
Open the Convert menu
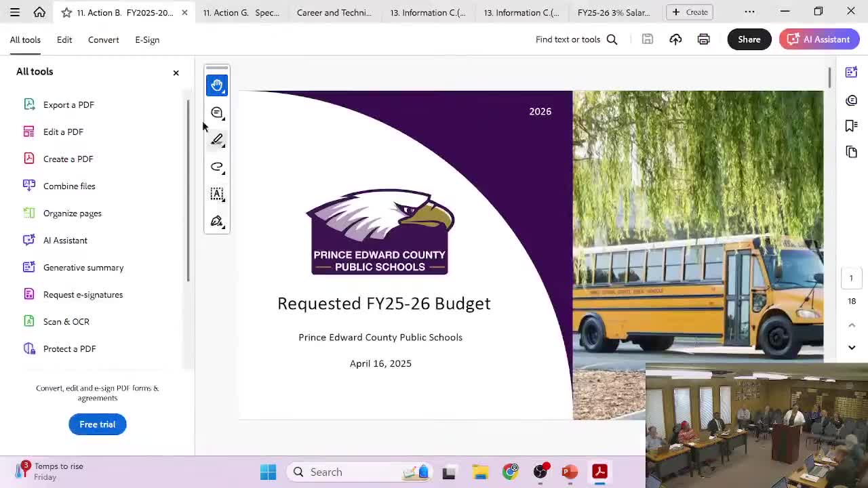click(x=104, y=40)
